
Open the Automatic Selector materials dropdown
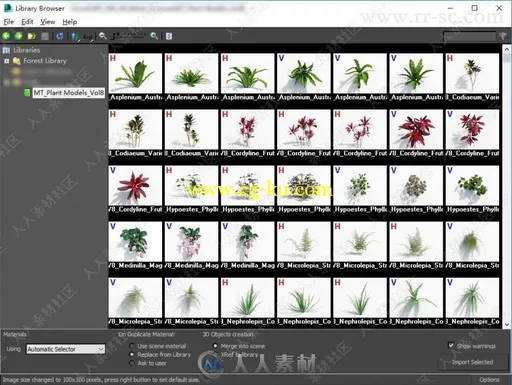(66, 349)
